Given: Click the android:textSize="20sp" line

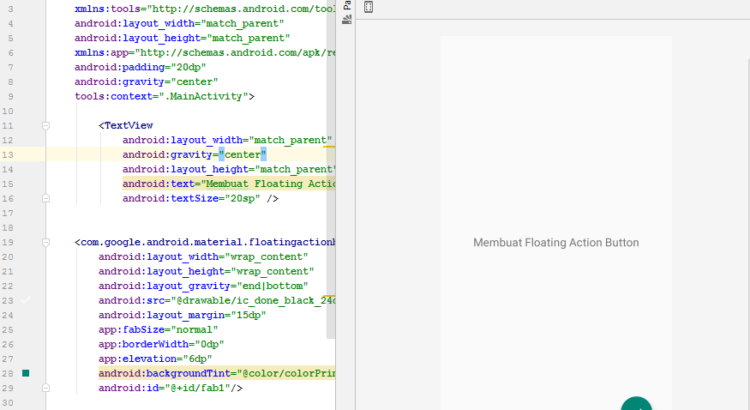Looking at the screenshot, I should (200, 199).
